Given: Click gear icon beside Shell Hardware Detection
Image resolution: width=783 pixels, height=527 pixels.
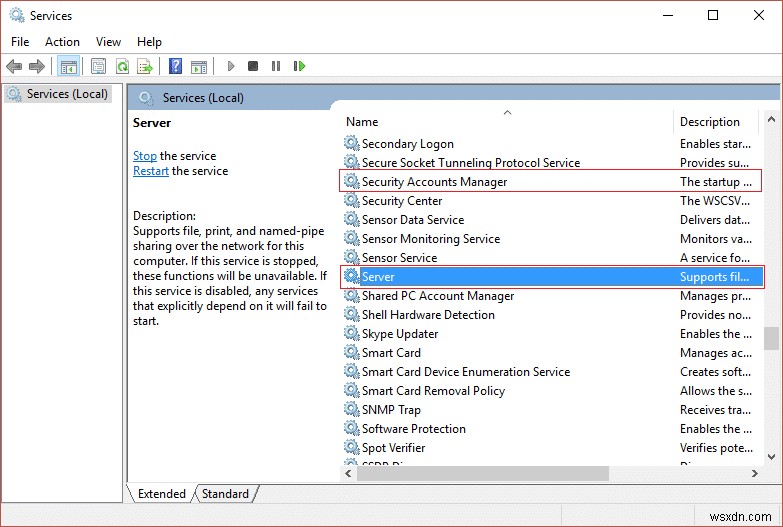Looking at the screenshot, I should tap(352, 314).
